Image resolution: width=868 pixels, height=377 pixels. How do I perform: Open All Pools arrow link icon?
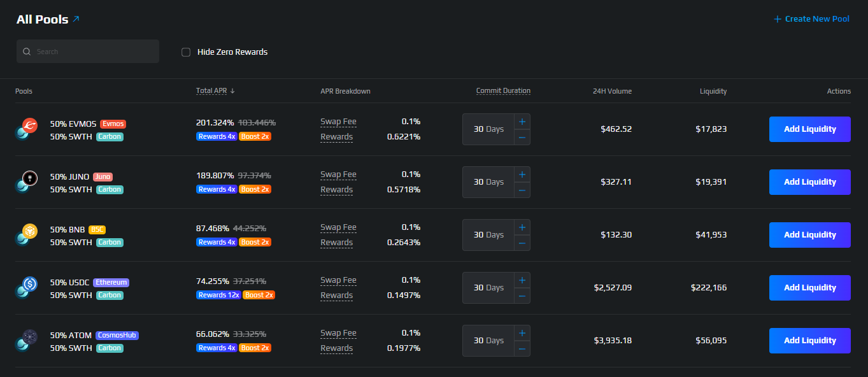click(76, 19)
